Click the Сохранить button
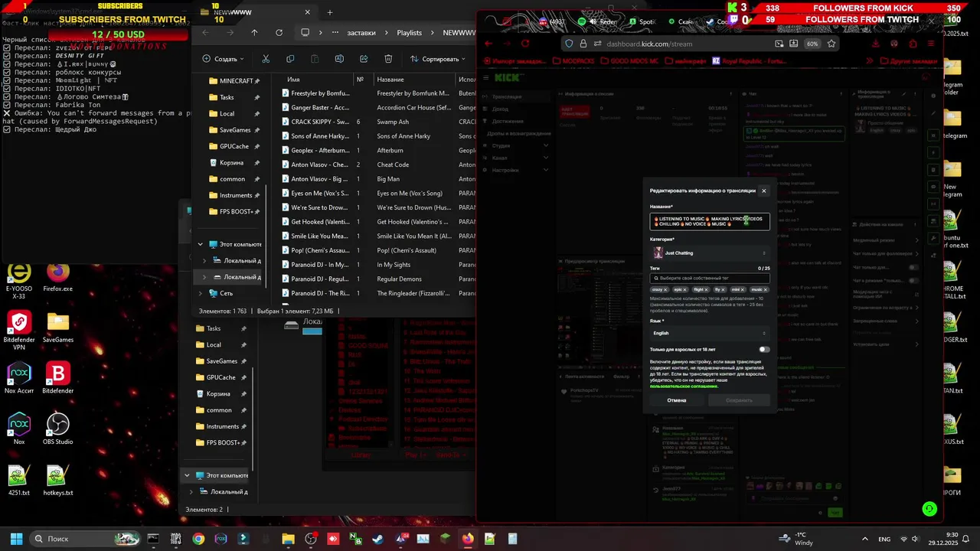 point(739,400)
